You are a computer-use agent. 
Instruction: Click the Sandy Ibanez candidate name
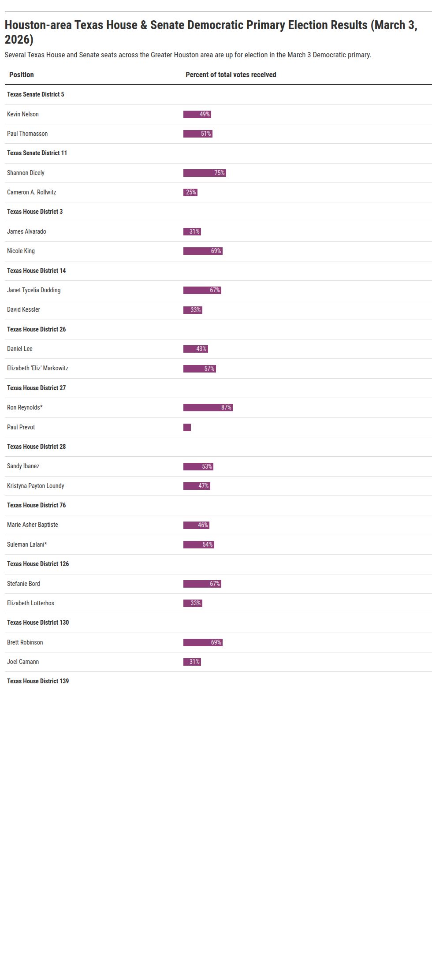coord(23,466)
